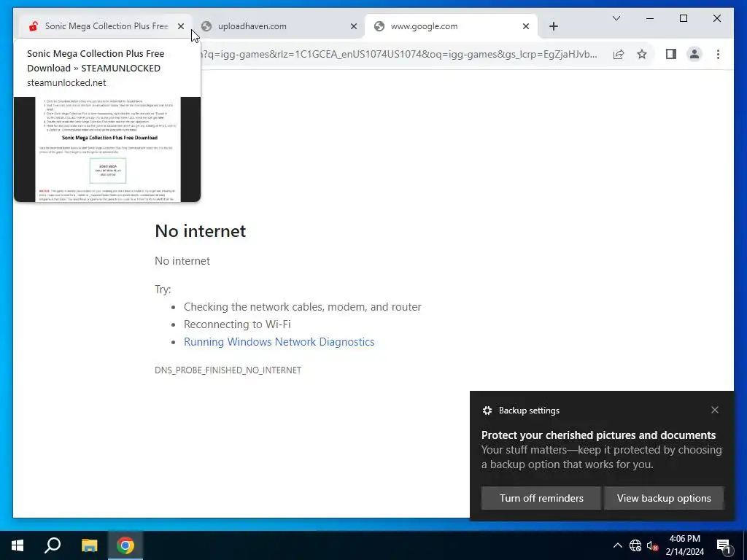Switch to the Sonic Mega Collection Plus tab

point(107,26)
